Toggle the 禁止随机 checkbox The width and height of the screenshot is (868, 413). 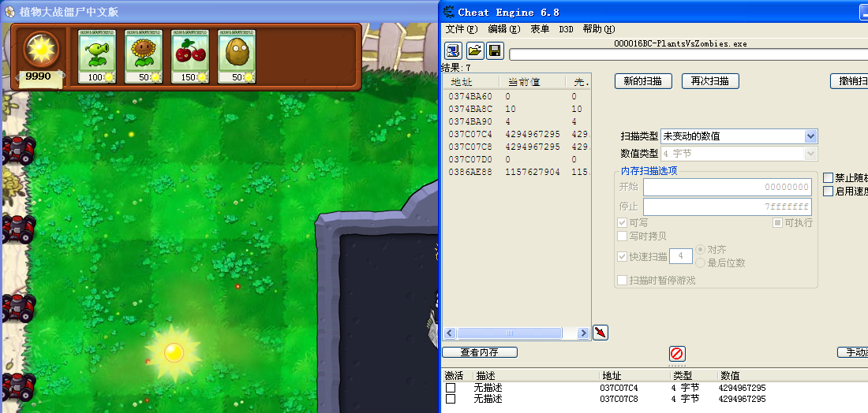pyautogui.click(x=828, y=178)
